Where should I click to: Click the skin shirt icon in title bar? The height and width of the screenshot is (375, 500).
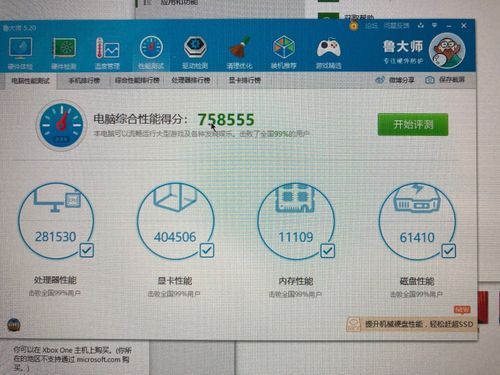421,25
